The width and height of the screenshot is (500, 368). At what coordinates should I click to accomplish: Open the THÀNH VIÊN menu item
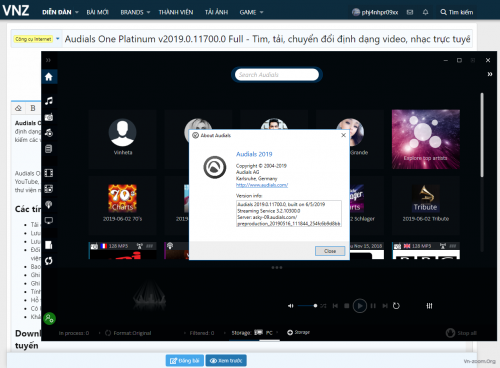click(x=176, y=12)
